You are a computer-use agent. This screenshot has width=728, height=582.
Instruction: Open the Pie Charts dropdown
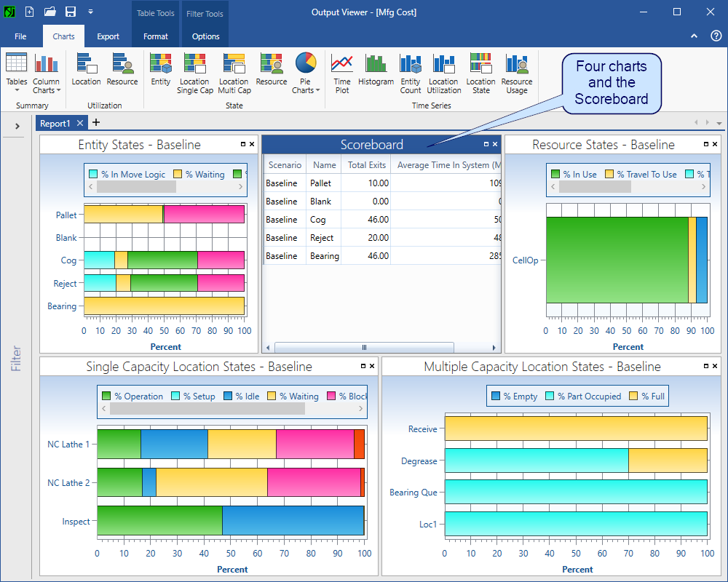point(306,90)
